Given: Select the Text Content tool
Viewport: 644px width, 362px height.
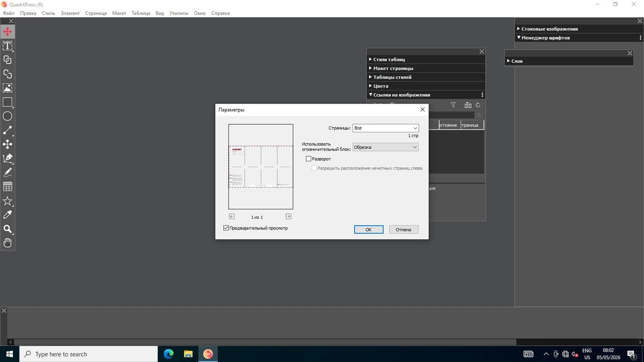Looking at the screenshot, I should (8, 46).
